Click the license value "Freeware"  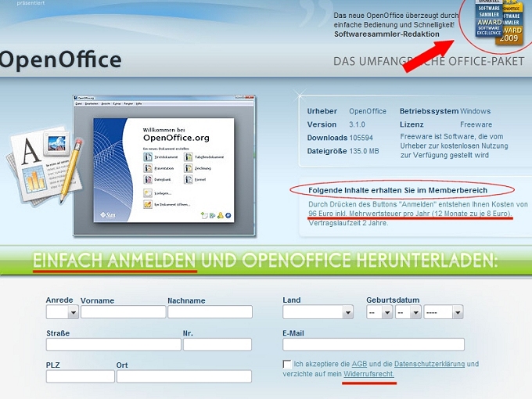(x=476, y=124)
